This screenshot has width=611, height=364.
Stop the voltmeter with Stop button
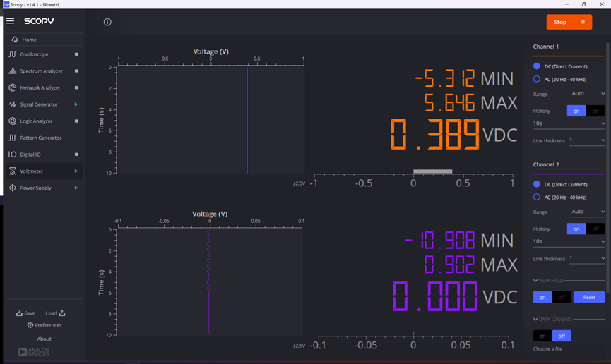pos(569,22)
